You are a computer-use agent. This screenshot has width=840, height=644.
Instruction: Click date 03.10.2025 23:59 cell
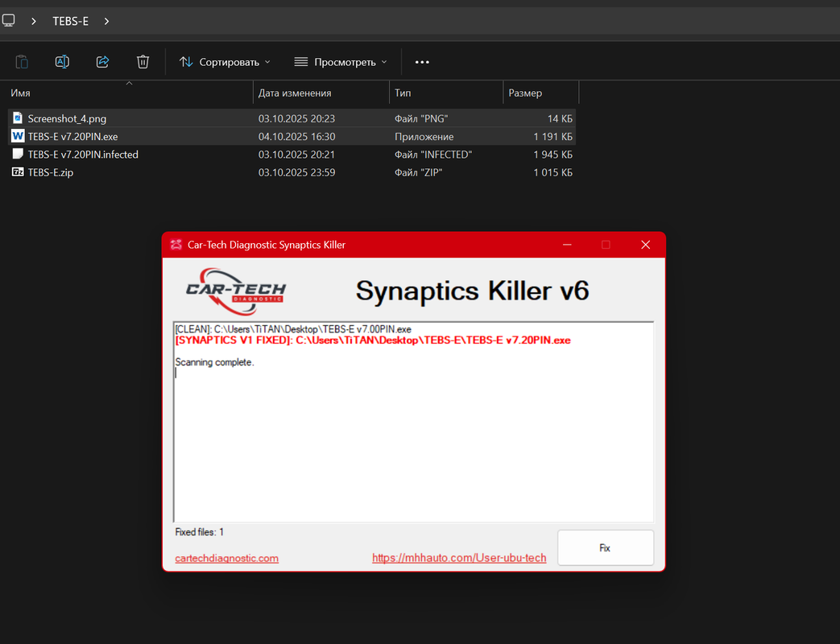pos(297,172)
